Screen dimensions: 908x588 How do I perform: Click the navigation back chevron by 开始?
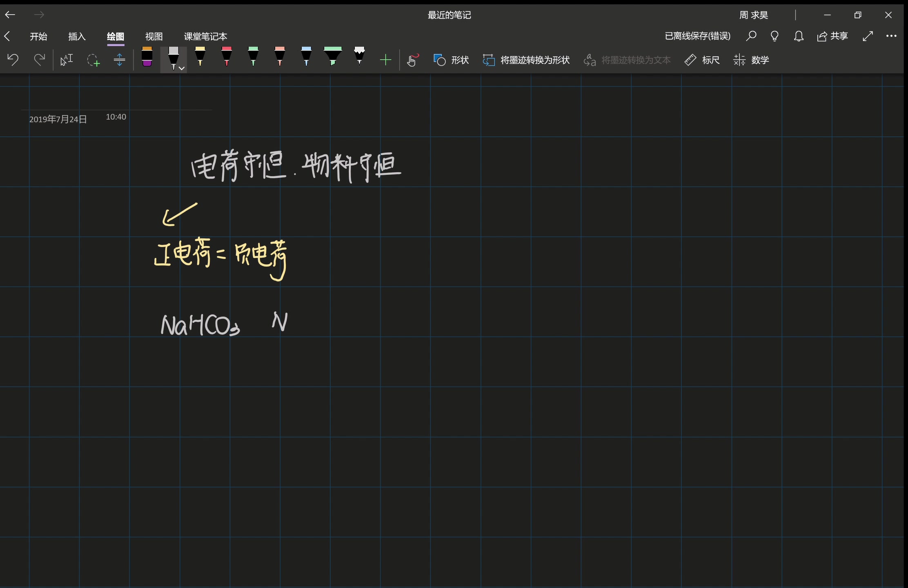(7, 36)
